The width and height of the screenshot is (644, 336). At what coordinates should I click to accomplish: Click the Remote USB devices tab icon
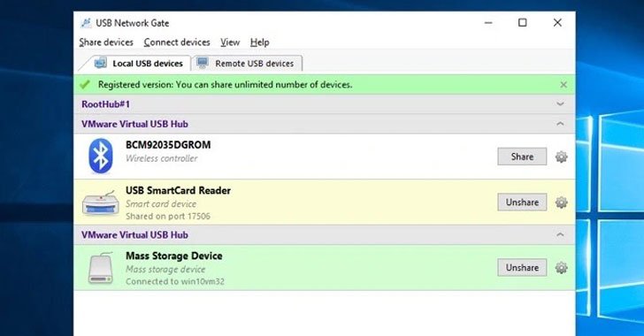click(202, 63)
